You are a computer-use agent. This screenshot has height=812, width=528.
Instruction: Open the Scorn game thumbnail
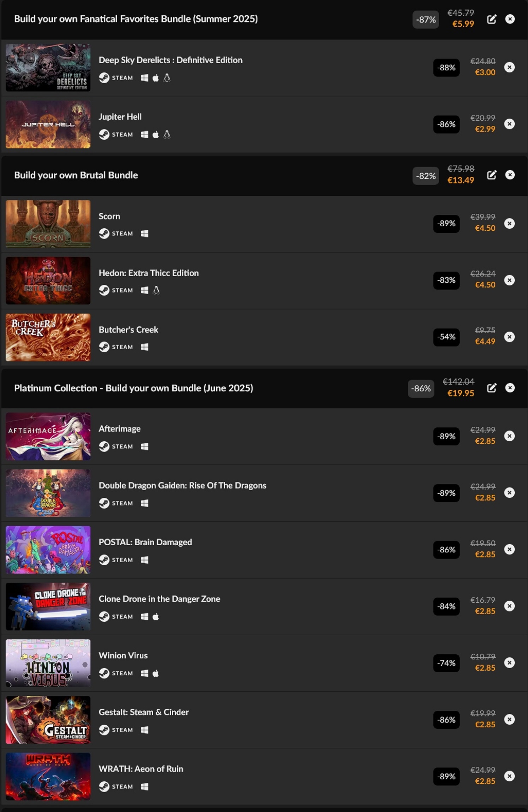tap(48, 224)
